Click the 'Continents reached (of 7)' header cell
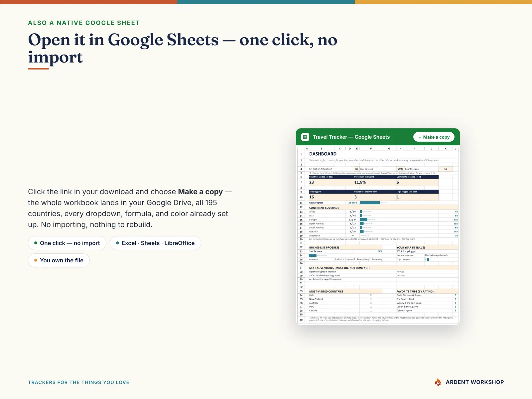The width and height of the screenshot is (532, 399). coord(417,177)
